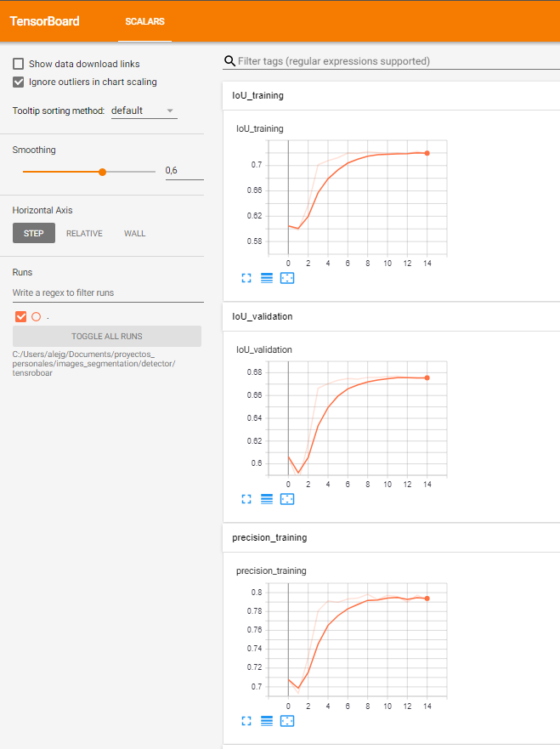The height and width of the screenshot is (749, 560).
Task: Expand the IoU_training chart to full size
Action: (x=246, y=278)
